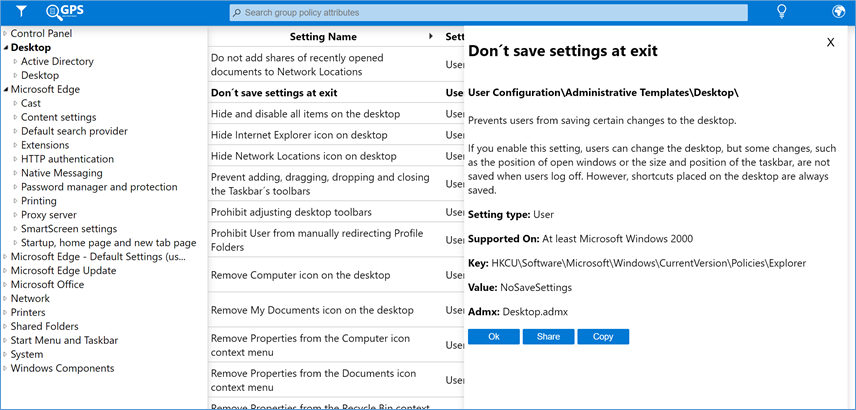Viewport: 856px width, 410px height.
Task: Select Shared Folders tree item
Action: [45, 326]
